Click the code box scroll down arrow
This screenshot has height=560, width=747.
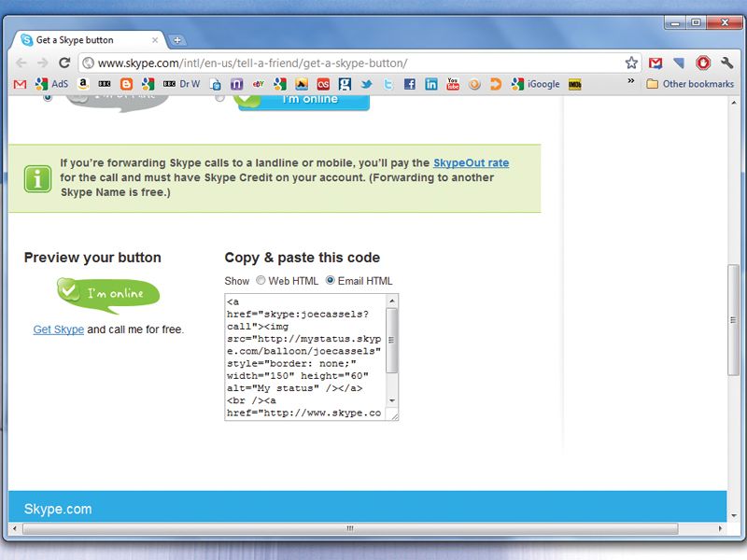coord(391,401)
